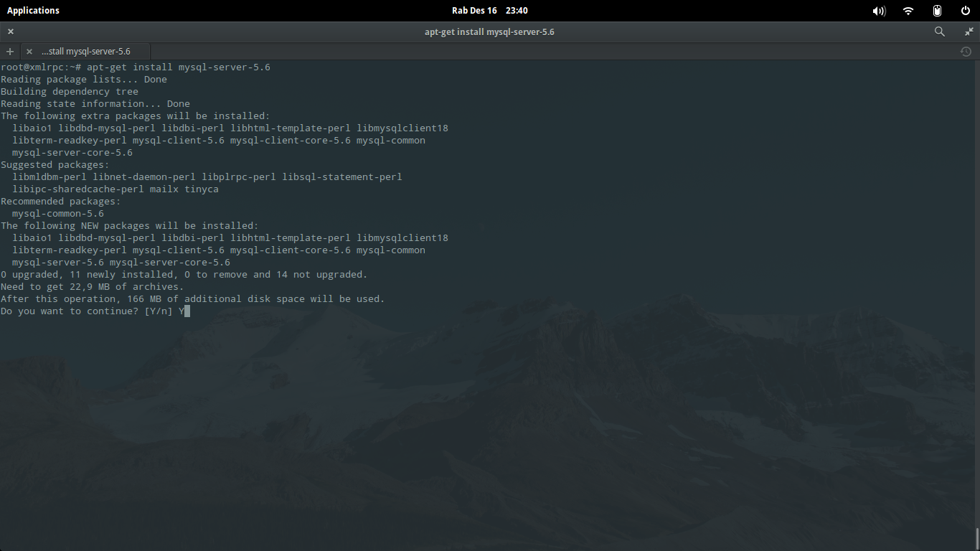Click the terminal scrollbar handle

coord(977,539)
